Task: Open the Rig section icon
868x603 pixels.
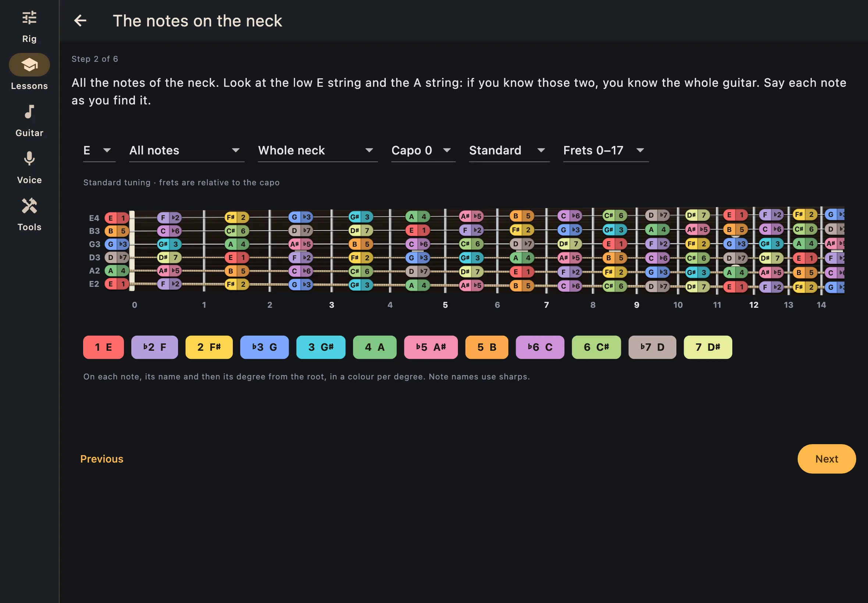Action: pos(29,18)
